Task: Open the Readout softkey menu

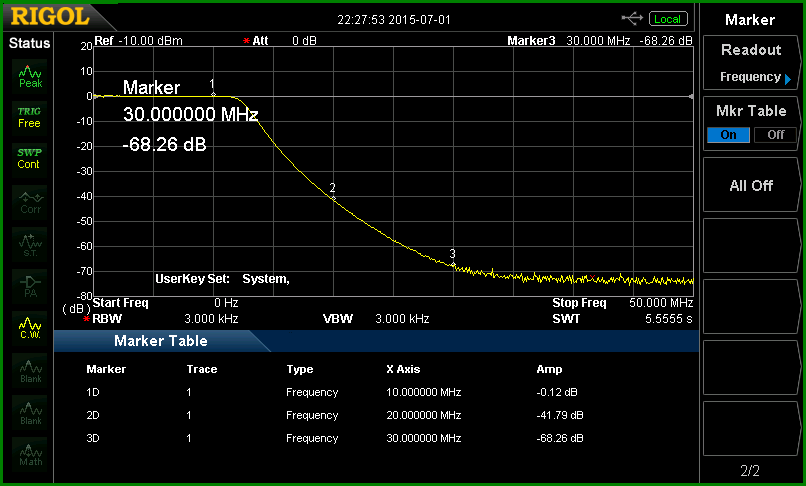Action: coord(751,63)
